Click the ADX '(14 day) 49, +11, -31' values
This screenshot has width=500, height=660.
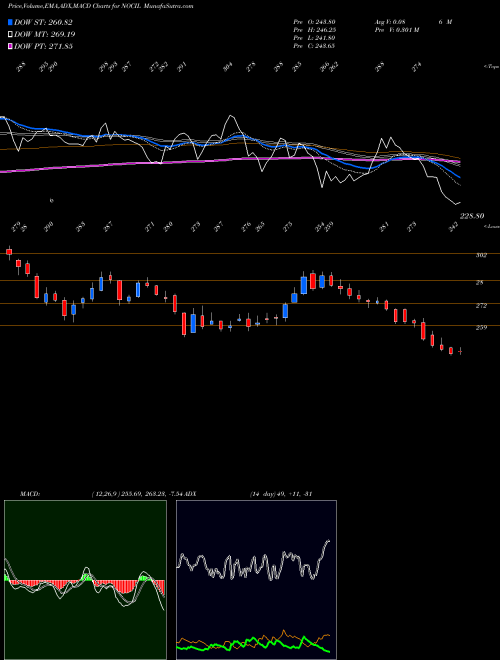[x=281, y=494]
